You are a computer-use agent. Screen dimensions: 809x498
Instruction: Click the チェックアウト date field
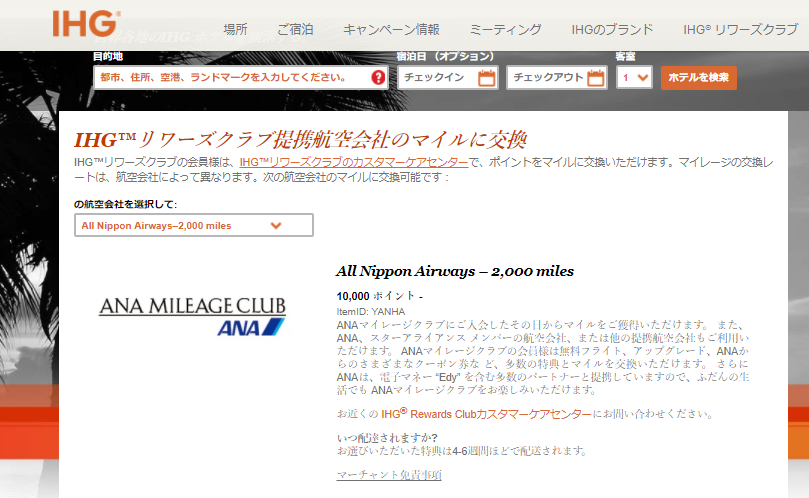click(557, 77)
